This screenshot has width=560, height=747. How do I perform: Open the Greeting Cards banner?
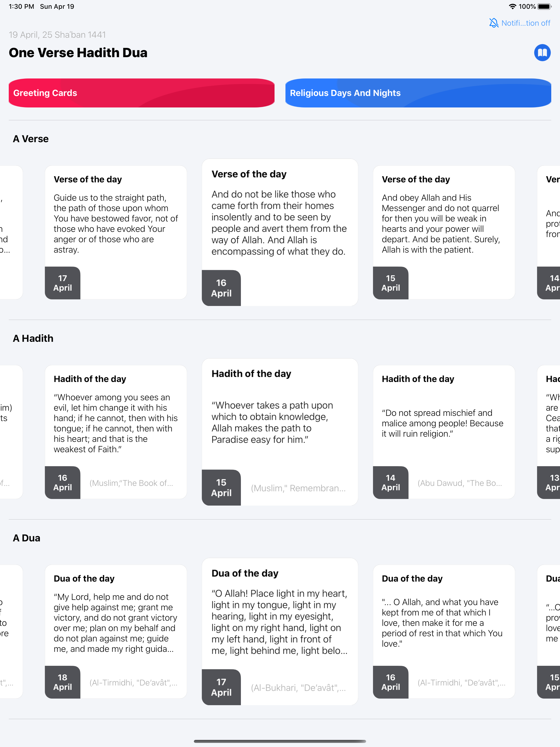point(142,93)
